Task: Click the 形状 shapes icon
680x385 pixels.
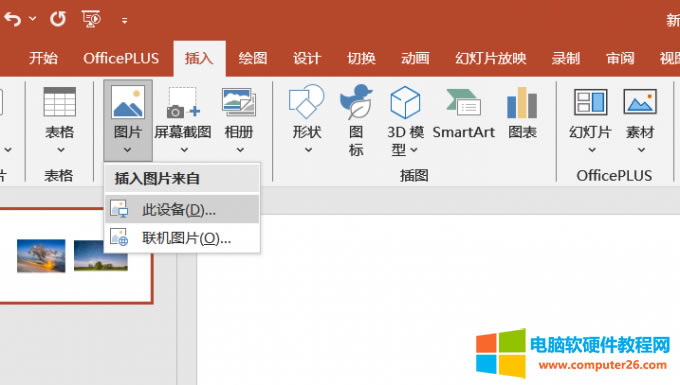Action: pos(306,101)
